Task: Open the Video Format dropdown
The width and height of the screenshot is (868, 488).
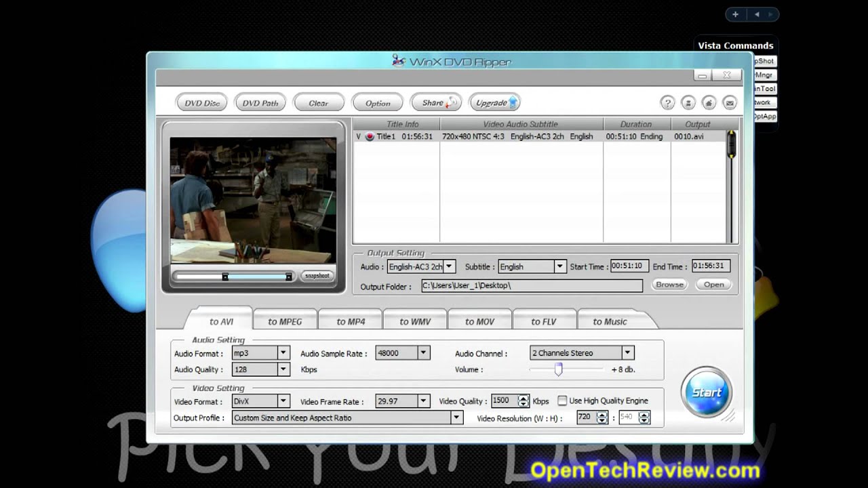Action: click(x=283, y=401)
